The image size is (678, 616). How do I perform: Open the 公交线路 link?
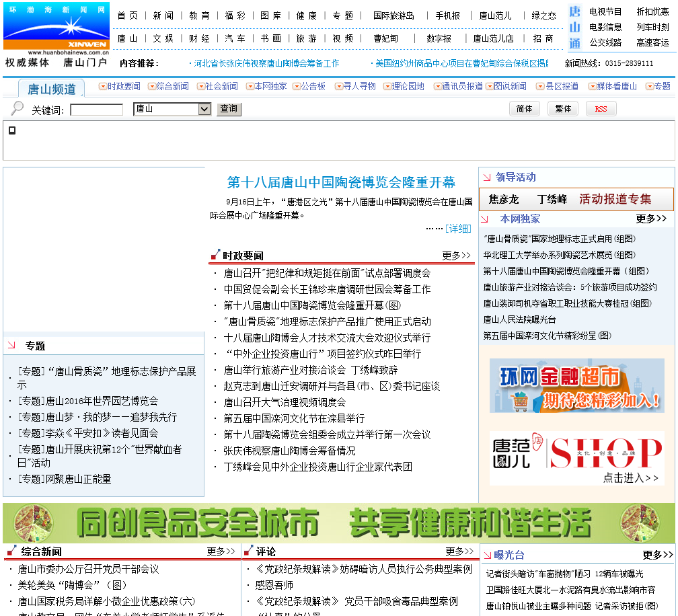point(605,43)
